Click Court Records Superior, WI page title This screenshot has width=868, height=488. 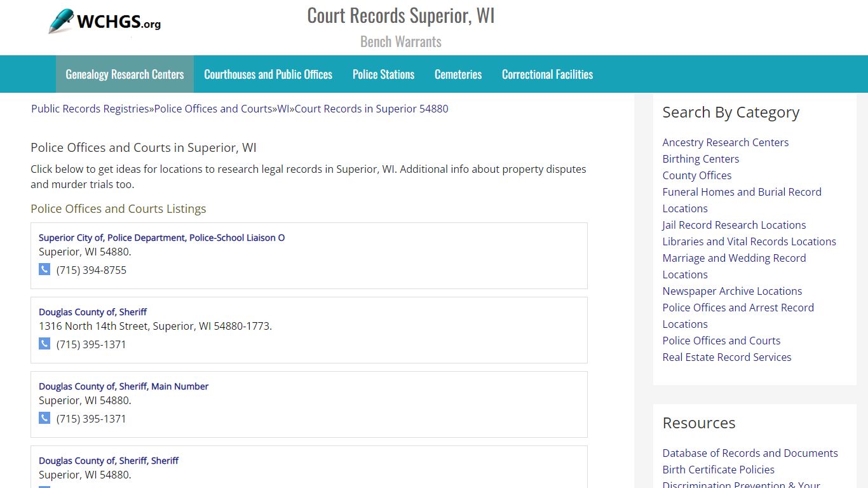[401, 15]
